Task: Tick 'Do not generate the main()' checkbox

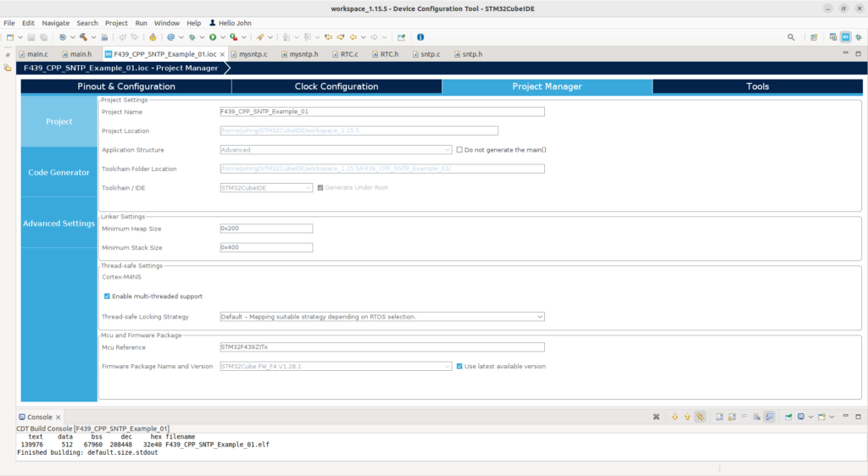Action: 459,150
